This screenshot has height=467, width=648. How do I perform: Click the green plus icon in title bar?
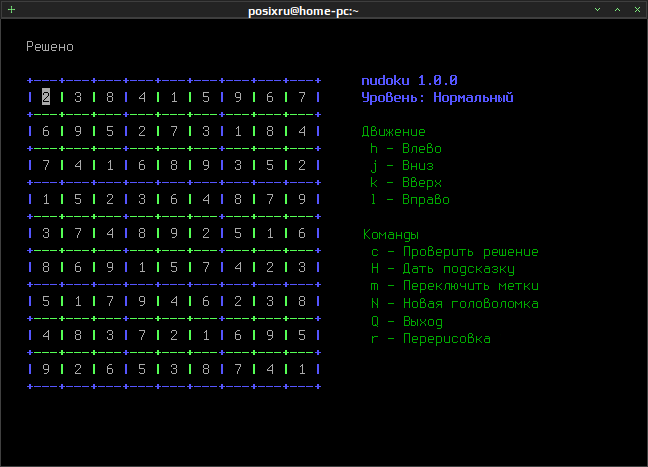pos(12,10)
